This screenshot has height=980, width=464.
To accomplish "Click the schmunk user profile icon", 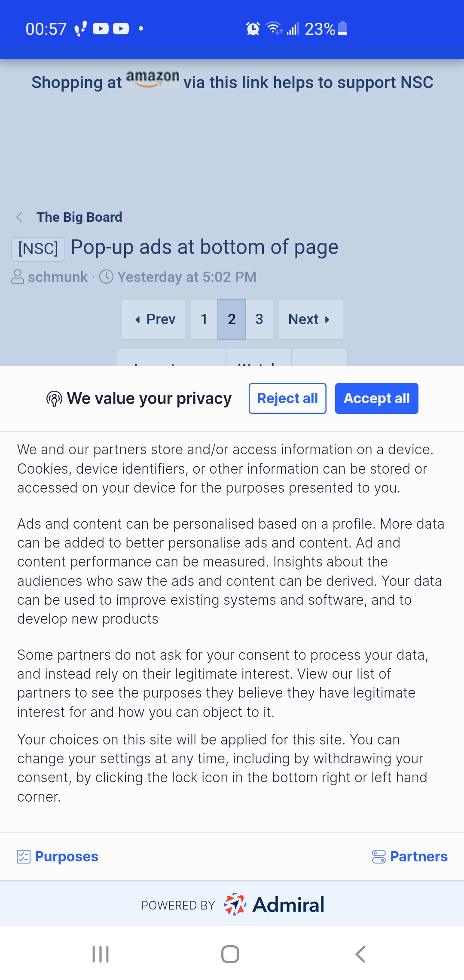I will [18, 277].
